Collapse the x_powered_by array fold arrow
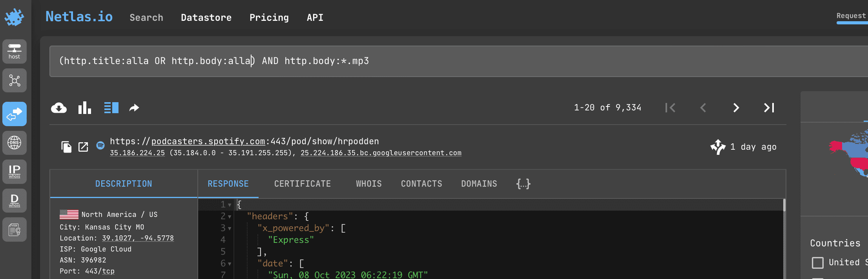The height and width of the screenshot is (279, 868). pos(230,228)
